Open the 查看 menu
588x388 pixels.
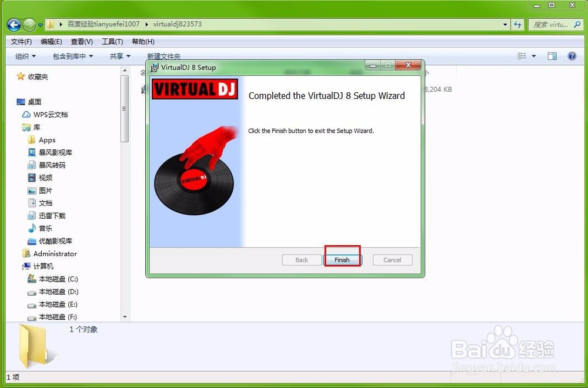coord(81,41)
